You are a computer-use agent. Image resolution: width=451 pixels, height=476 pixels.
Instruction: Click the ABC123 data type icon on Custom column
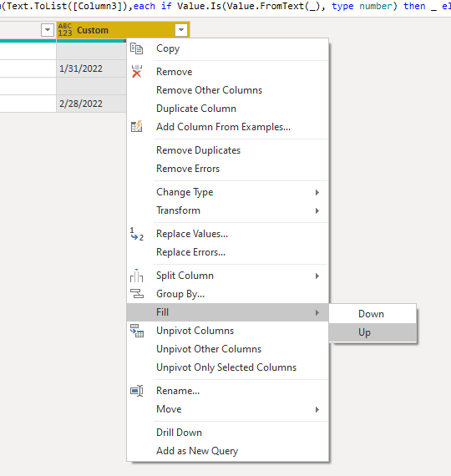(x=65, y=30)
